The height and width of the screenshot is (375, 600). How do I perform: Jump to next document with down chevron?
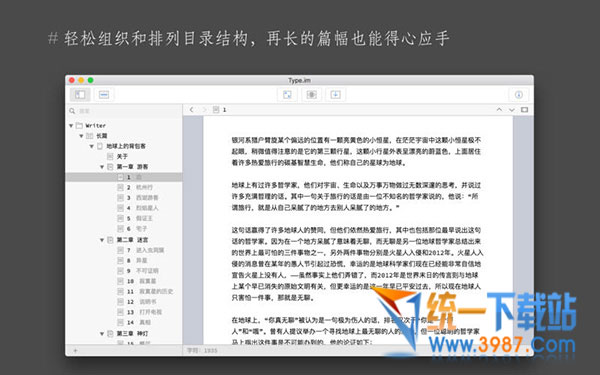coord(512,110)
